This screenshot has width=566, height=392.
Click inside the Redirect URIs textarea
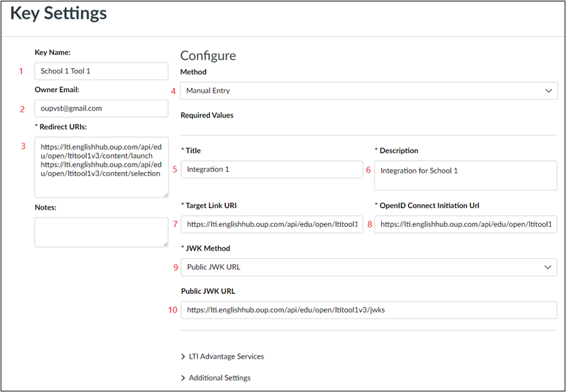coord(101,167)
